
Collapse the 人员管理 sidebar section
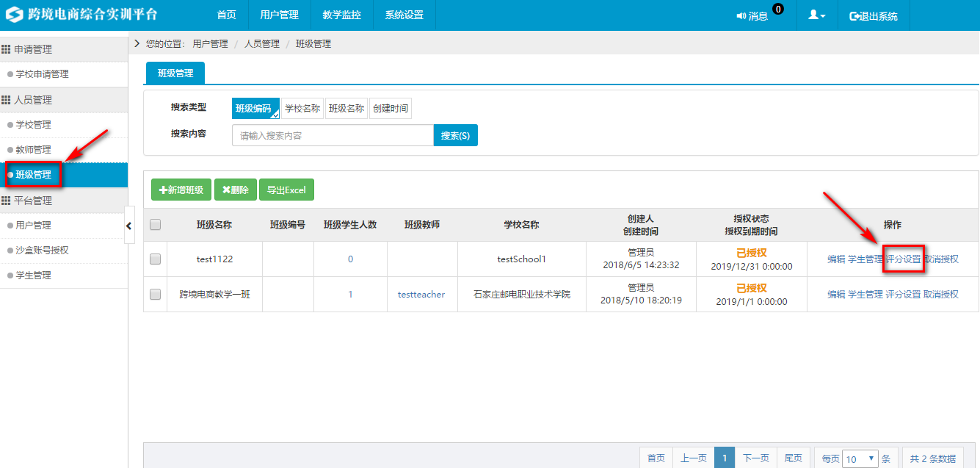pos(33,100)
